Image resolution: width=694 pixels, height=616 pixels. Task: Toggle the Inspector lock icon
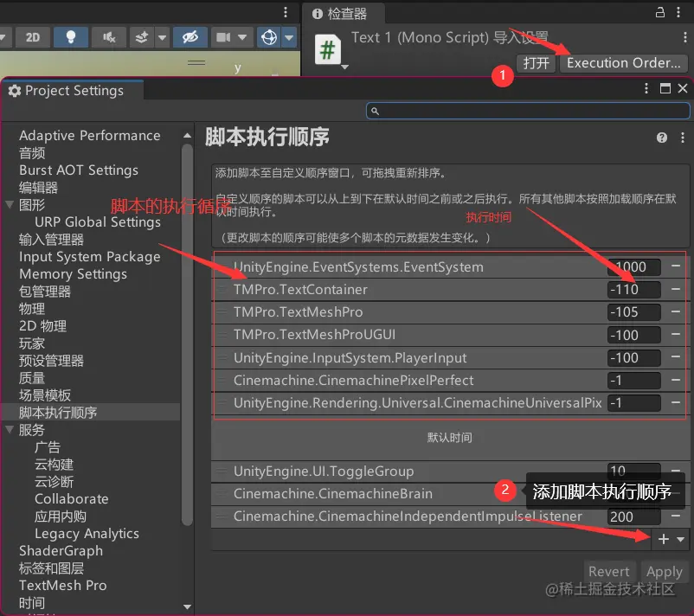point(660,12)
